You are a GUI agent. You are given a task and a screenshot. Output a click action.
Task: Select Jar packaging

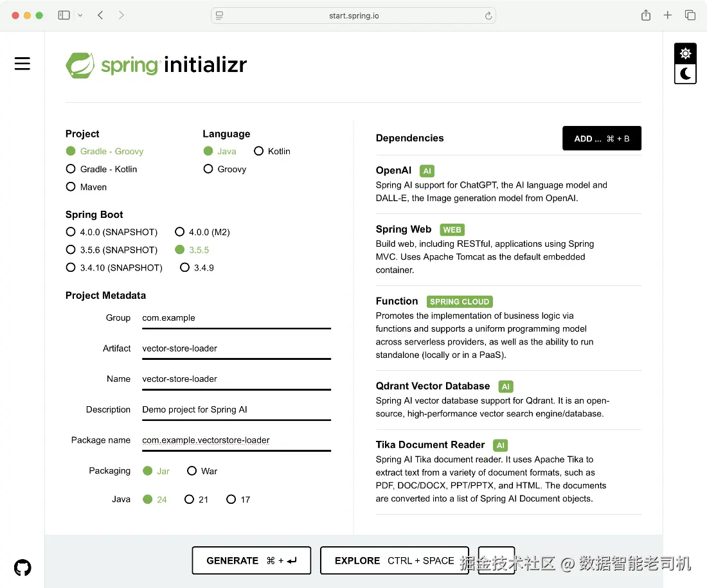(x=156, y=471)
